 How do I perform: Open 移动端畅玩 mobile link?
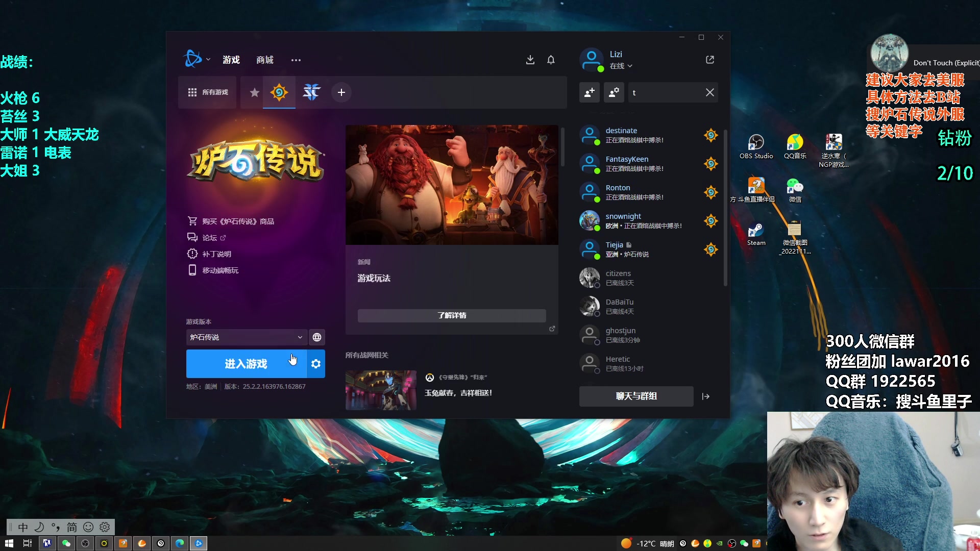coord(213,270)
